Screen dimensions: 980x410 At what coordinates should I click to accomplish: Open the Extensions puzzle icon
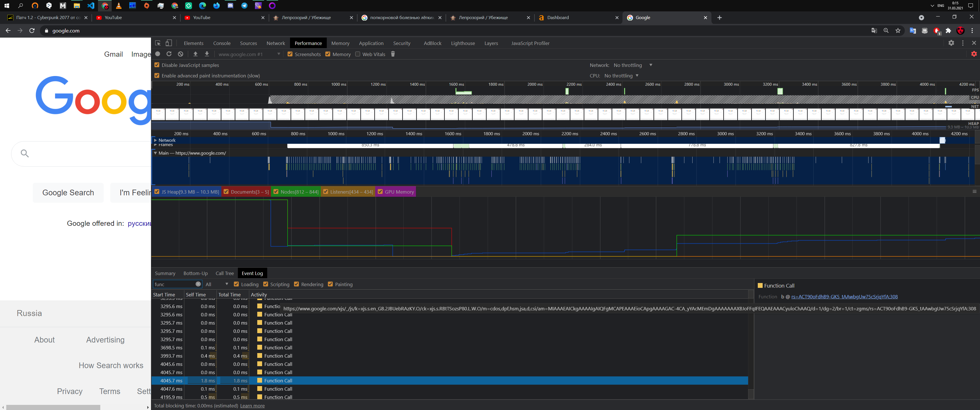(948, 30)
